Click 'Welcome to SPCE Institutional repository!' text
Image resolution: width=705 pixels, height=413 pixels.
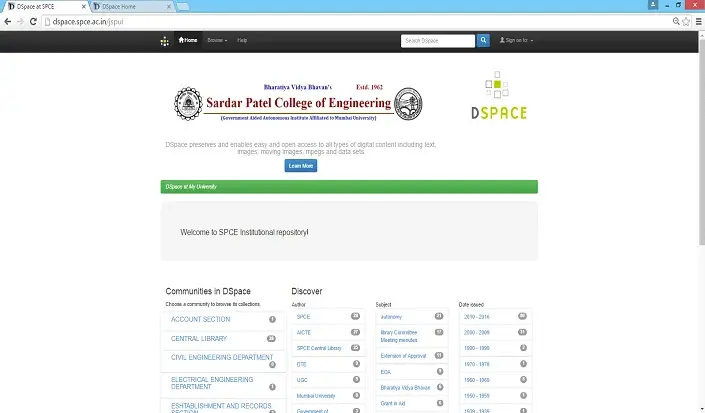(x=244, y=232)
